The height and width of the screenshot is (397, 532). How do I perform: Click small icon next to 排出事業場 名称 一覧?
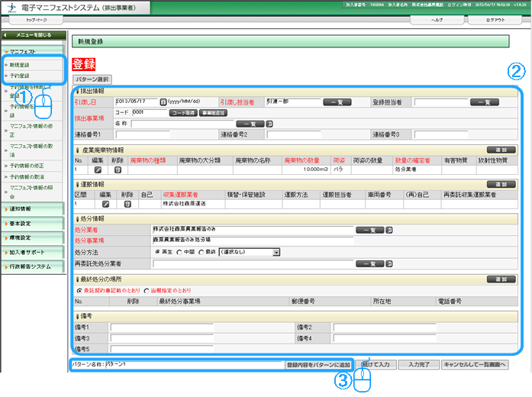coord(269,124)
